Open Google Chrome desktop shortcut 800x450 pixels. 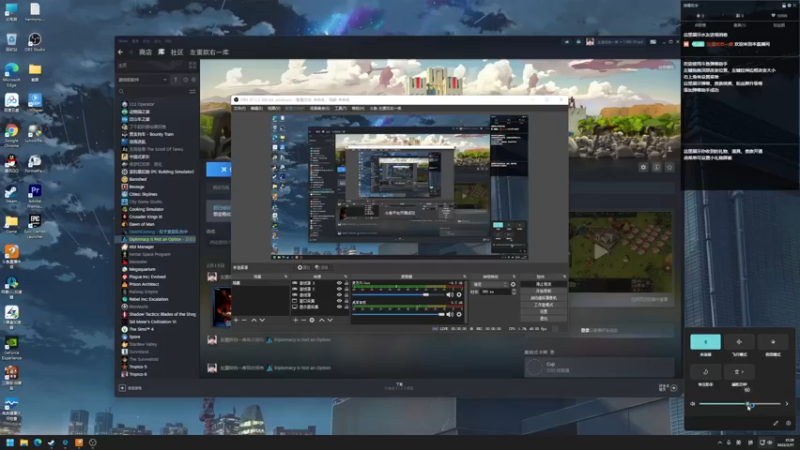tap(11, 136)
